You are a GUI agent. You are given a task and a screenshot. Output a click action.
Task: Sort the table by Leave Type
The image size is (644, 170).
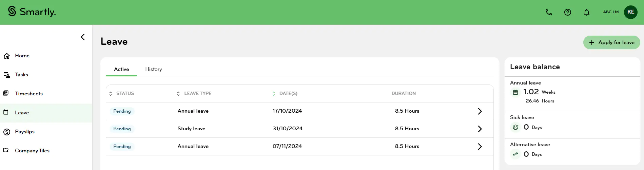click(178, 94)
